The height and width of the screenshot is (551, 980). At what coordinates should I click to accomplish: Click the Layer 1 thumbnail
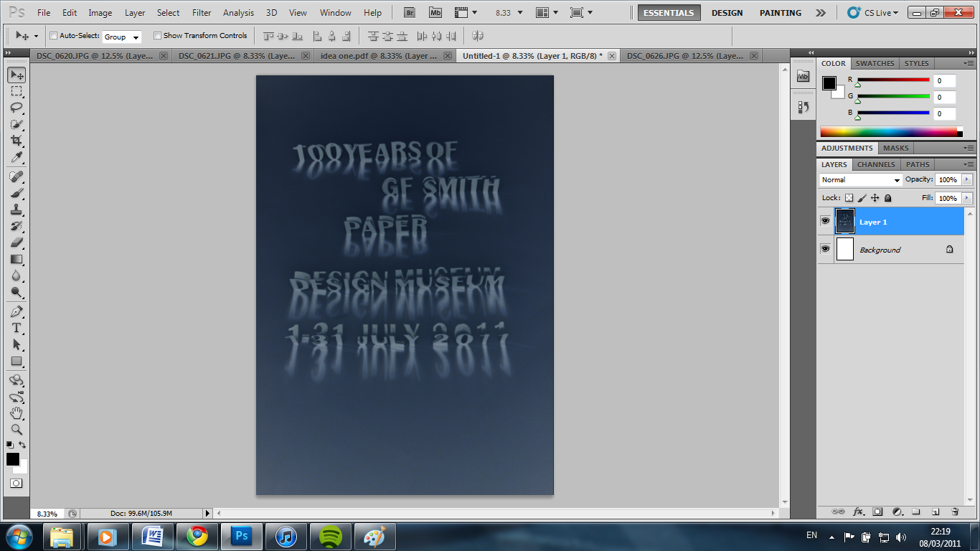click(x=845, y=222)
